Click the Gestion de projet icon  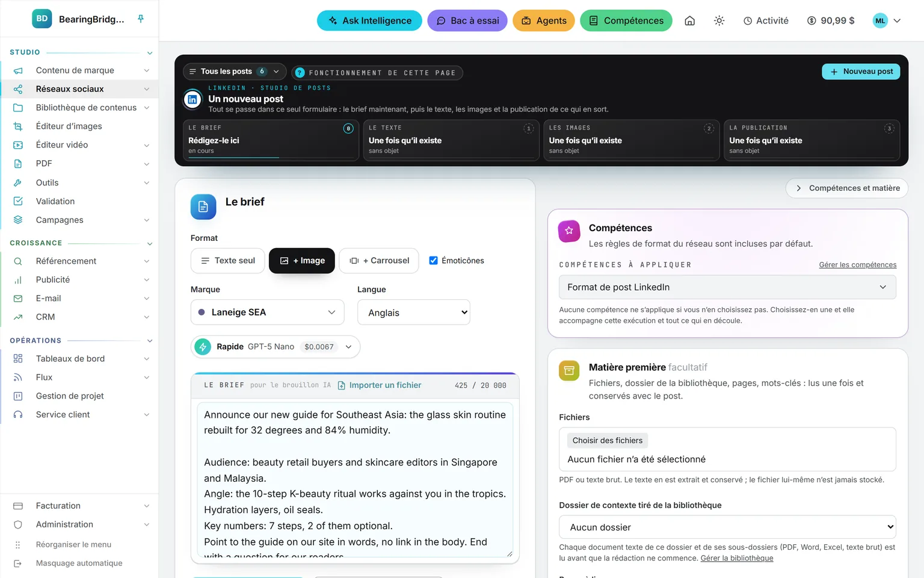(x=18, y=396)
